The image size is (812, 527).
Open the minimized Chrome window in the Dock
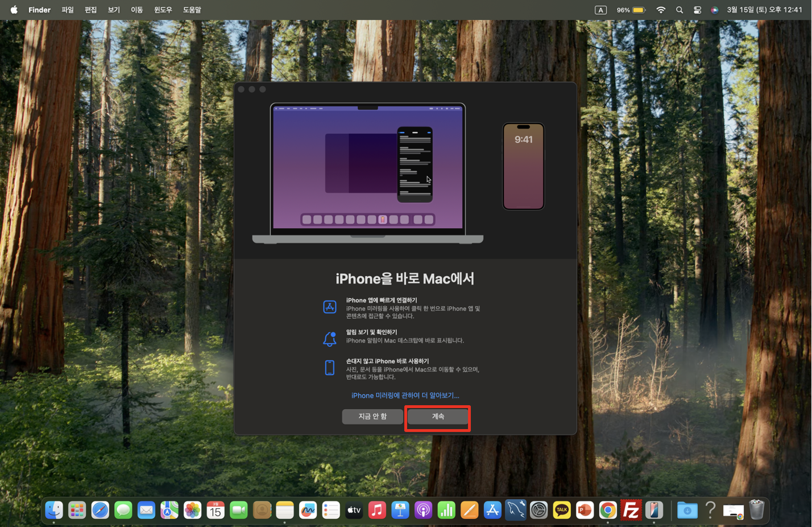734,512
